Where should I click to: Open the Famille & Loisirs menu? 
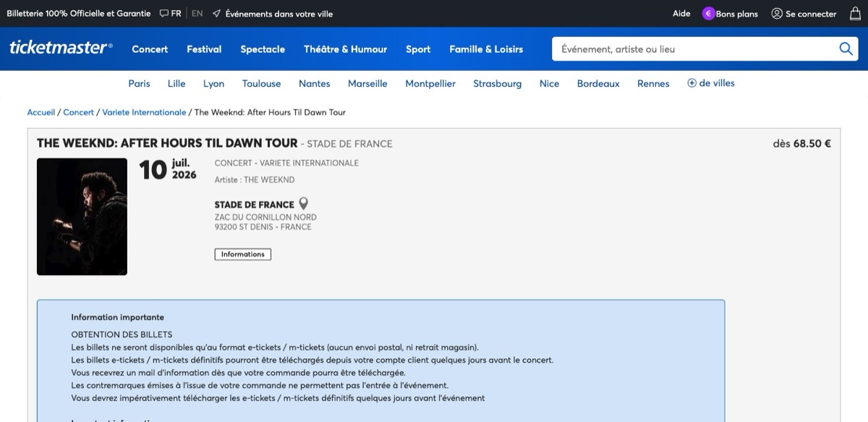486,49
